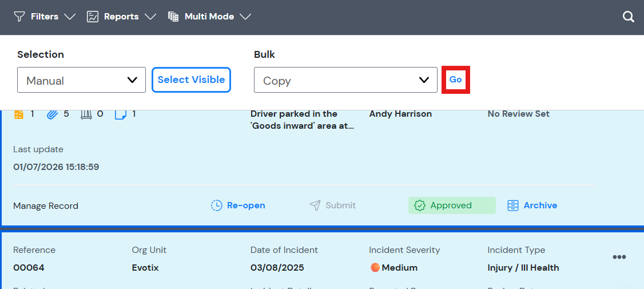Click the Filters funnel icon
The image size is (644, 289).
pos(19,17)
